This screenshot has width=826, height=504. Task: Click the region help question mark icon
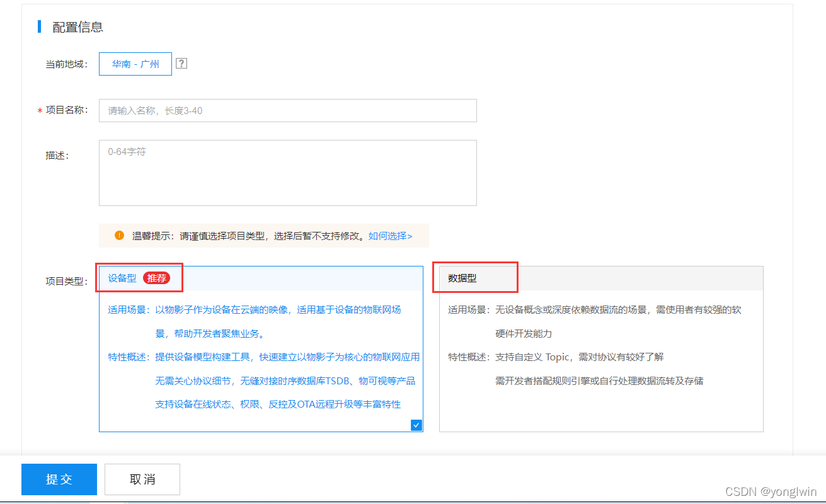tap(181, 64)
